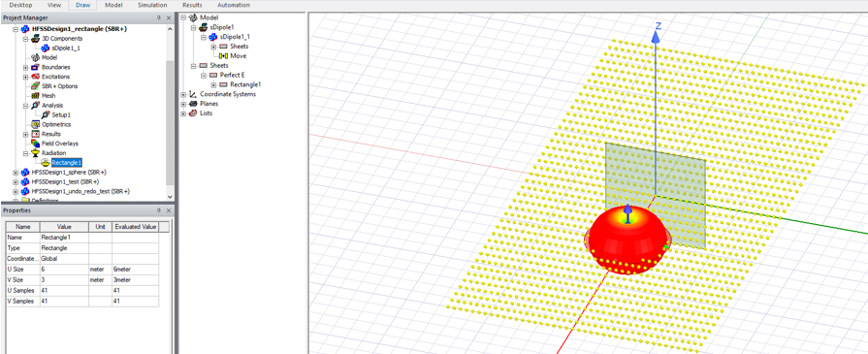Click the Coordinate System value Global
Viewport: 868px width, 354px height.
click(64, 259)
